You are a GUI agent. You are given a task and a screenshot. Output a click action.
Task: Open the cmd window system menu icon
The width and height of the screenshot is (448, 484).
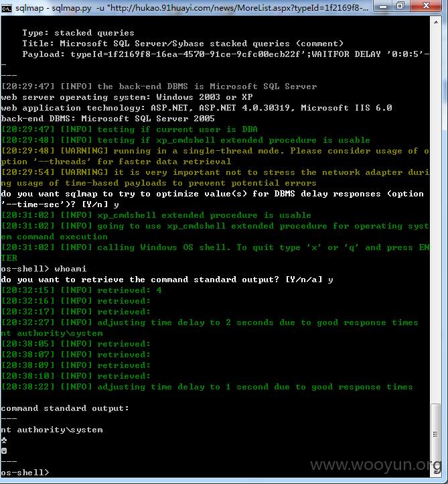pyautogui.click(x=6, y=8)
